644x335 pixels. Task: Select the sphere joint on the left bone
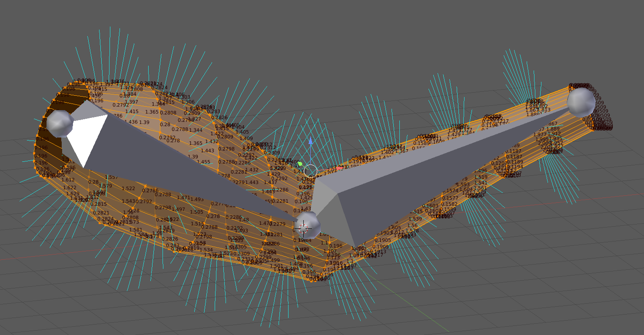coord(61,124)
